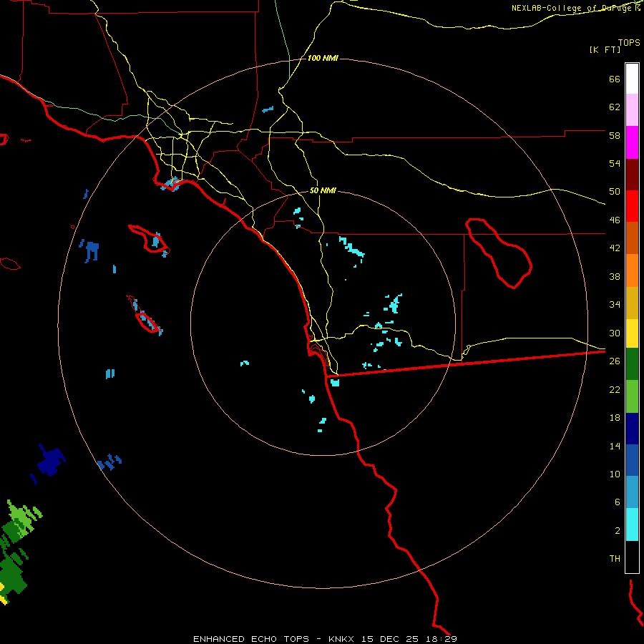Click the light blue 14 kft swatch
This screenshot has width=644, height=644.
pyautogui.click(x=632, y=493)
